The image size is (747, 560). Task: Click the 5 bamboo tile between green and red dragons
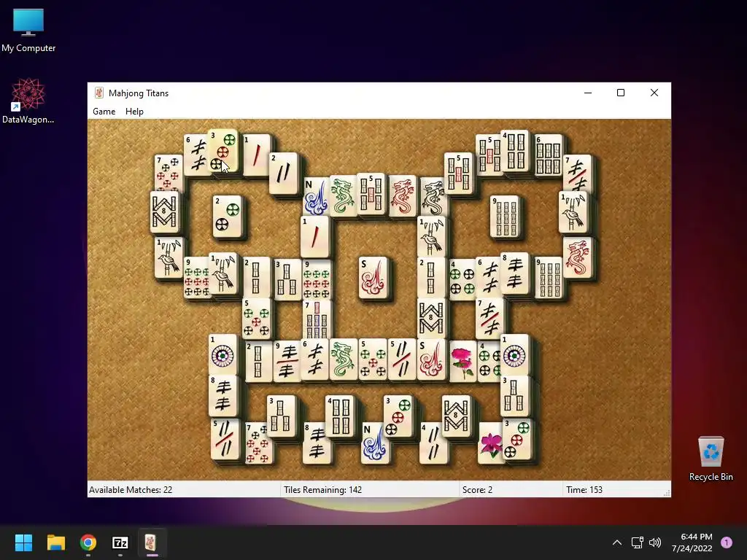tap(371, 192)
